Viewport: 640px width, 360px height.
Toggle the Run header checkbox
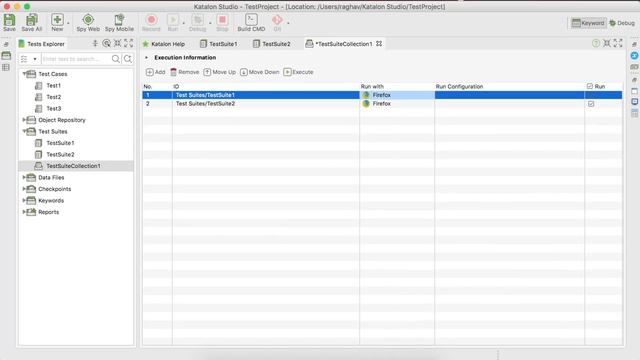pos(590,86)
